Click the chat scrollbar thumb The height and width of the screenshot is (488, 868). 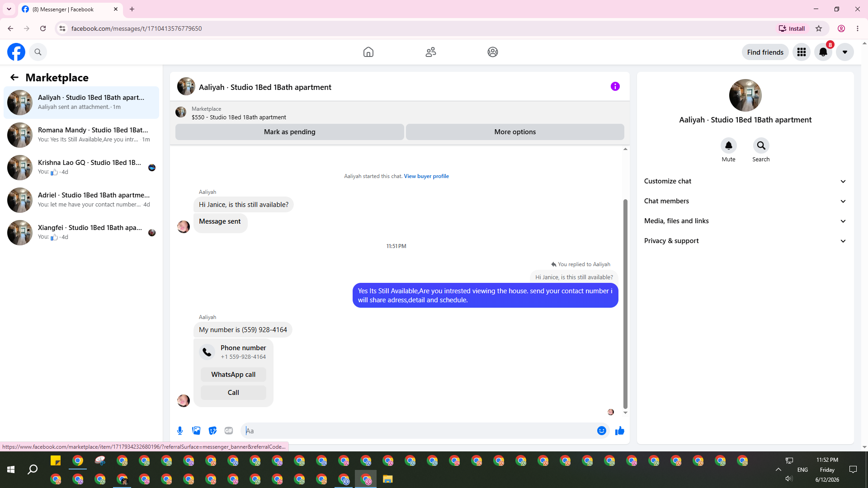point(626,304)
